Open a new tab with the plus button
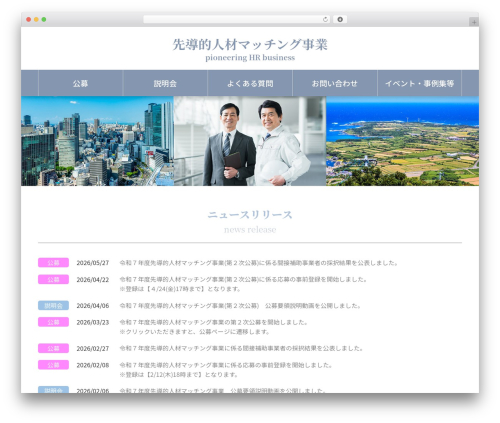Image resolution: width=500 pixels, height=423 pixels. pos(474,22)
